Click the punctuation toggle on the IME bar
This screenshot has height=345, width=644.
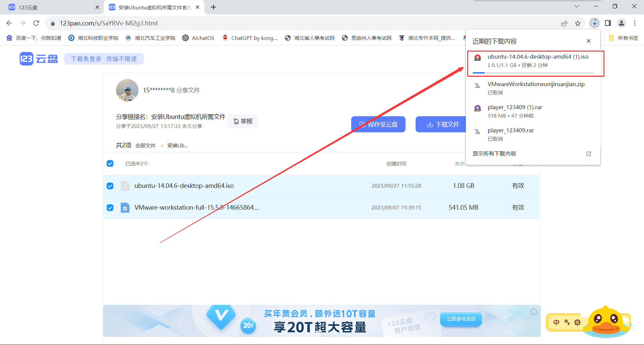coord(567,322)
